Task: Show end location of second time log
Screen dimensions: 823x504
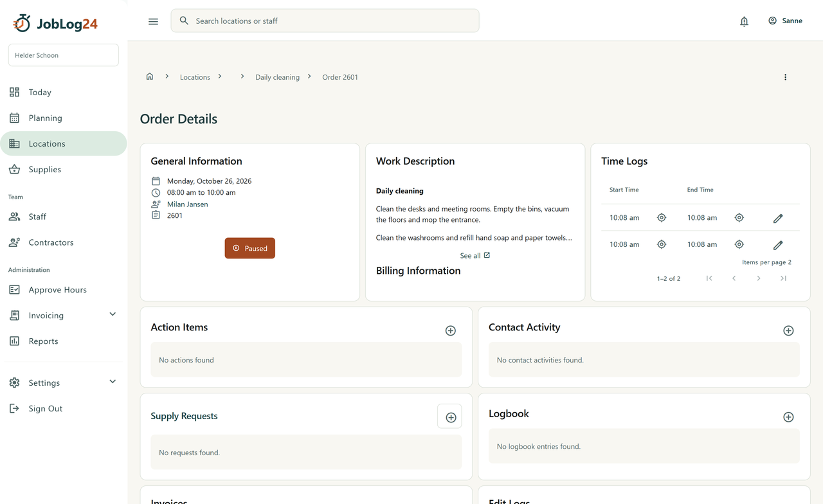Action: coord(739,244)
